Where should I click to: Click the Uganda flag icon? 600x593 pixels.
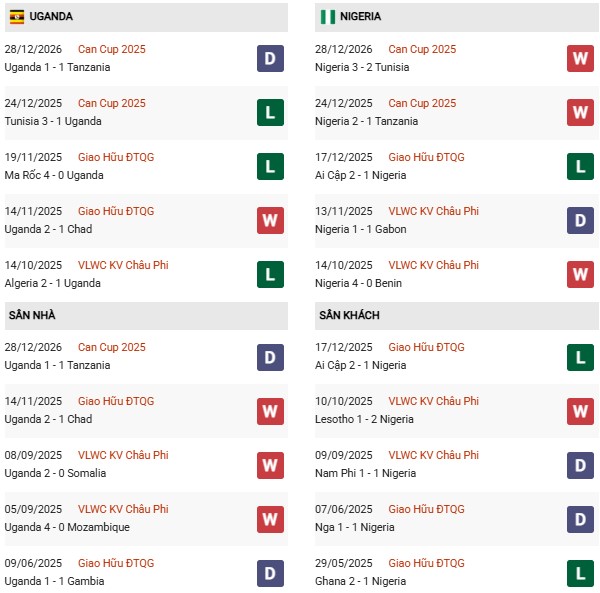(x=17, y=17)
